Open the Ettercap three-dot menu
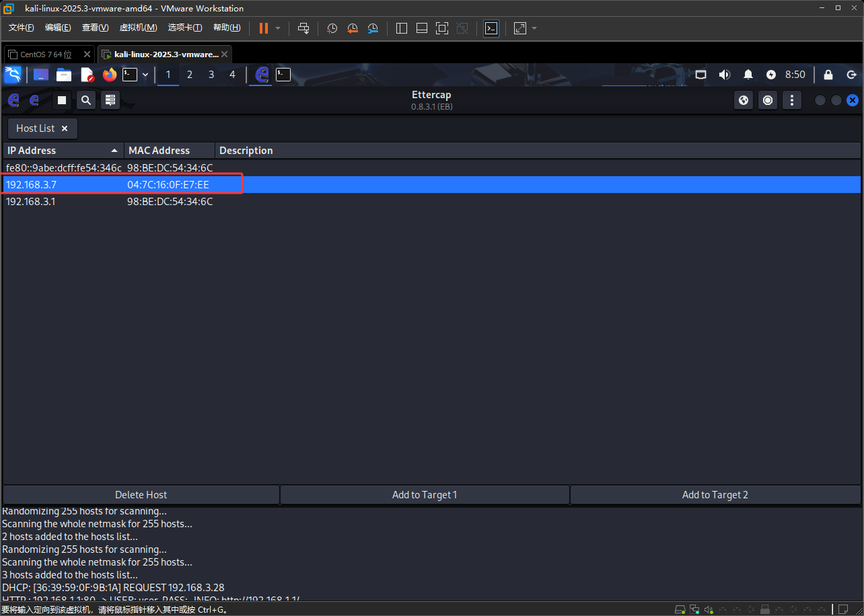 792,100
